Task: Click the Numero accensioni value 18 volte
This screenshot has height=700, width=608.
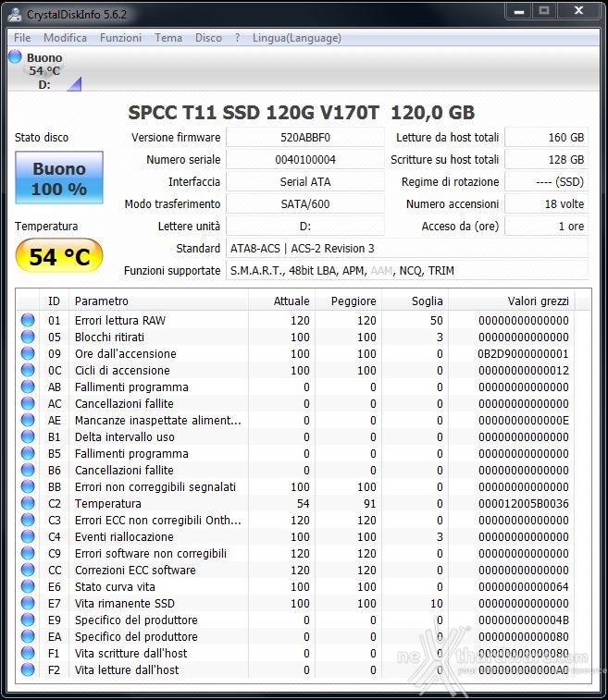Action: point(546,204)
